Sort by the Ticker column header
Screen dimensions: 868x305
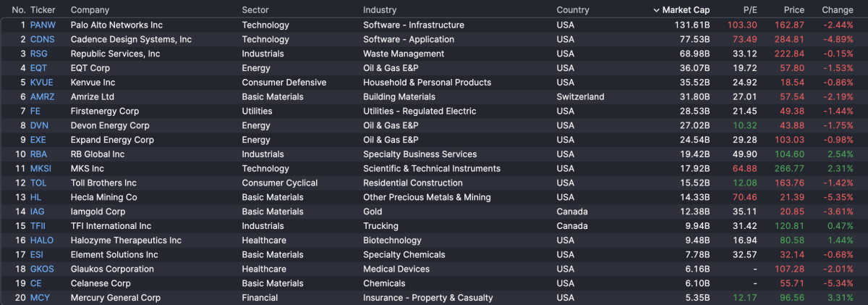pos(43,10)
